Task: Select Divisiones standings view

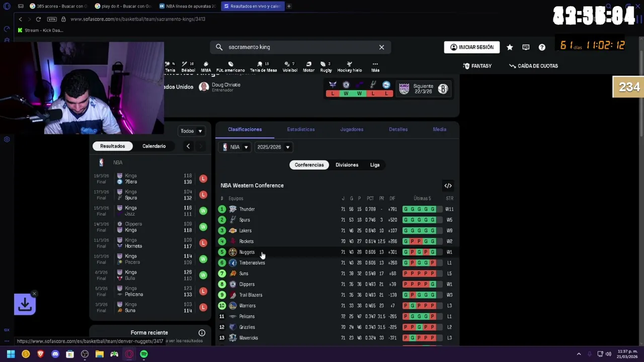Action: click(x=347, y=165)
